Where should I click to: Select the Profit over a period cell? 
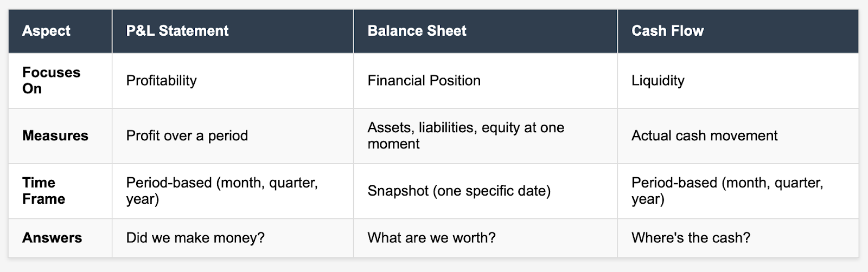tap(233, 136)
